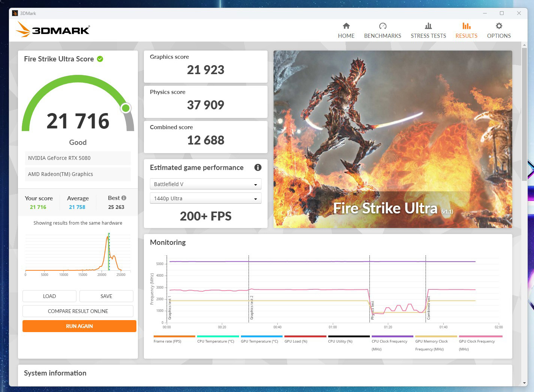Screen dimensions: 534x392
Task: Toggle CPU Clock Frequency chart series
Action: pos(389,341)
